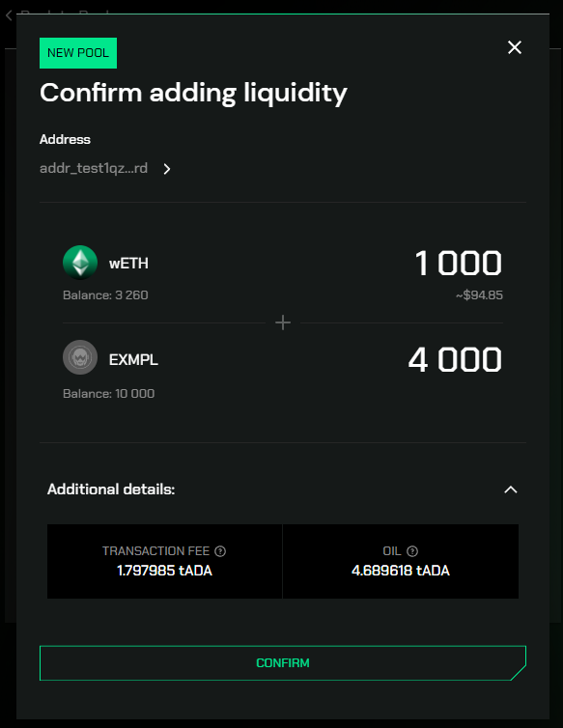Click the EXMPL balance 10 000 text
Screen dimensions: 563x728
click(109, 394)
